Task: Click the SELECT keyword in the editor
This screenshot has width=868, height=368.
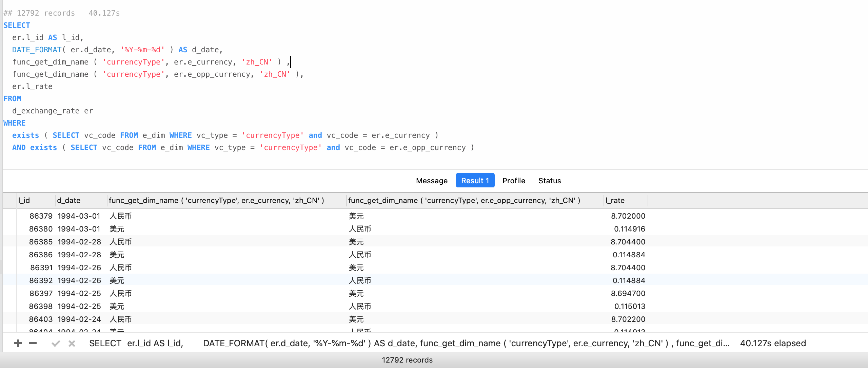Action: coord(17,25)
